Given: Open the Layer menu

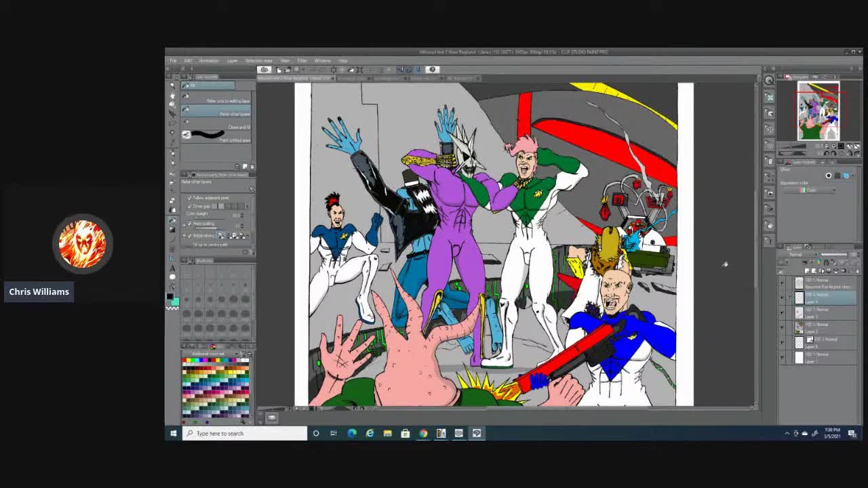Looking at the screenshot, I should pos(232,60).
